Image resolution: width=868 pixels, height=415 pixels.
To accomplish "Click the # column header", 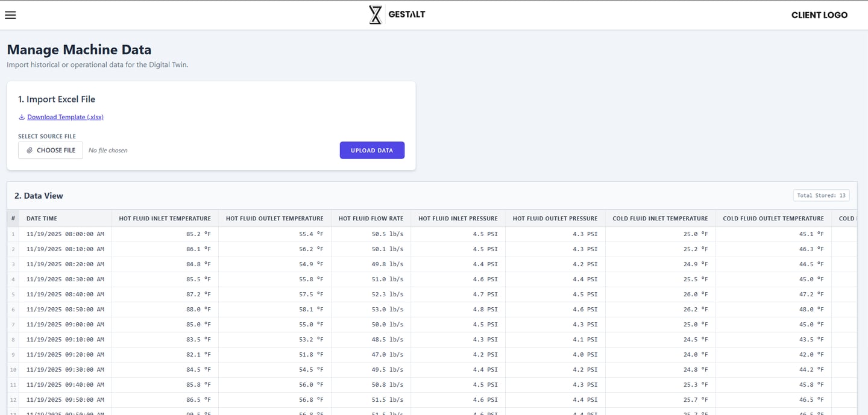I will (x=13, y=218).
